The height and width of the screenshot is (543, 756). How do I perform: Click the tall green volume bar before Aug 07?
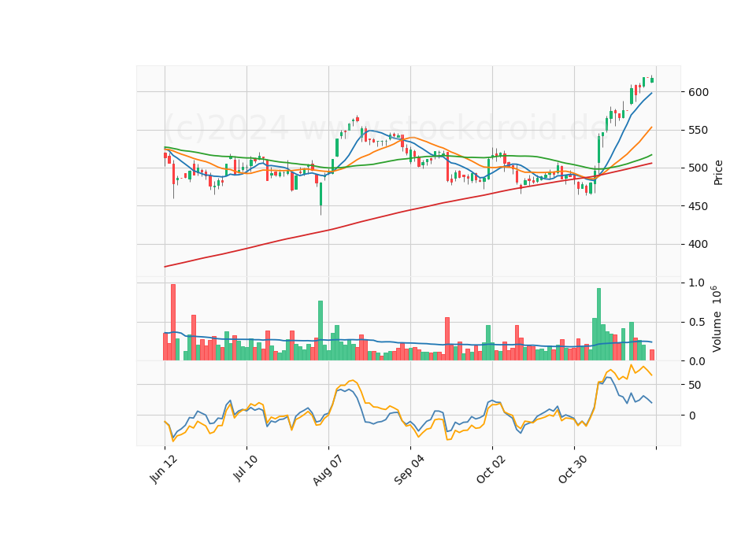321,331
